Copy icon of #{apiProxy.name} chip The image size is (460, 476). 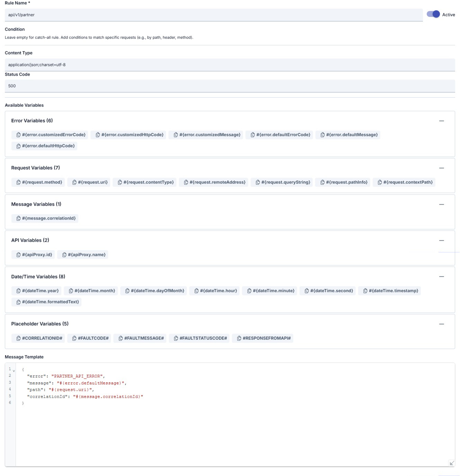click(x=64, y=255)
